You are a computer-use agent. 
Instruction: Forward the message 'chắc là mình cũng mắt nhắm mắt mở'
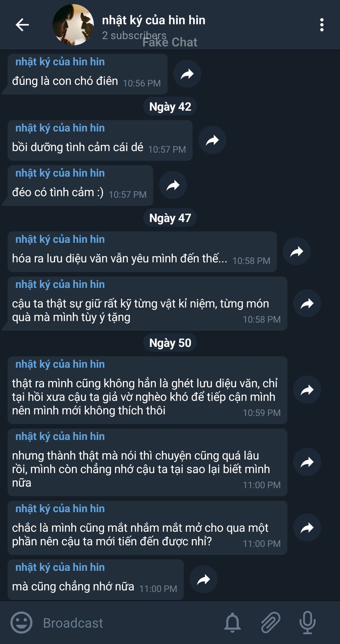307,528
